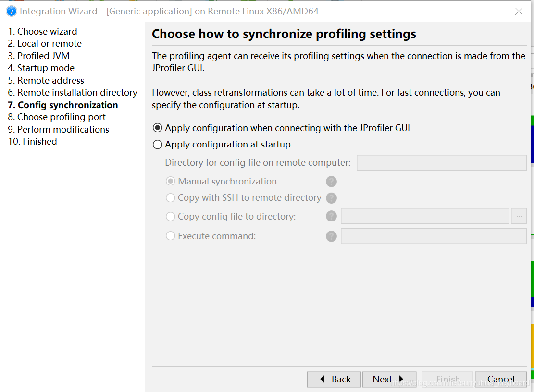Click the browse ellipsis button
The image size is (534, 392).
coord(519,216)
